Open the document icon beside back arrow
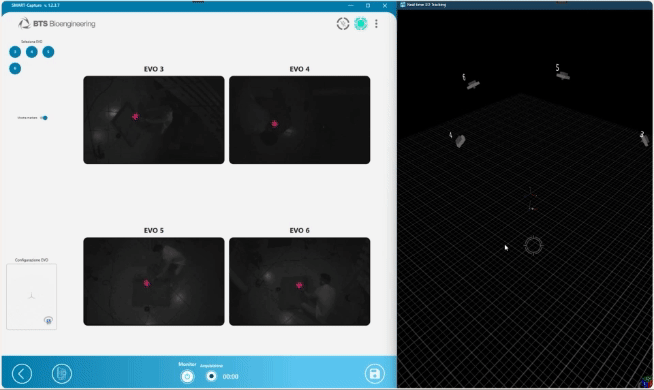 pyautogui.click(x=62, y=374)
